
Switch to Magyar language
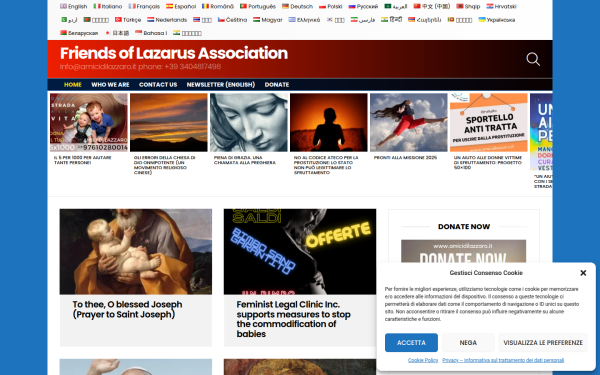[267, 20]
